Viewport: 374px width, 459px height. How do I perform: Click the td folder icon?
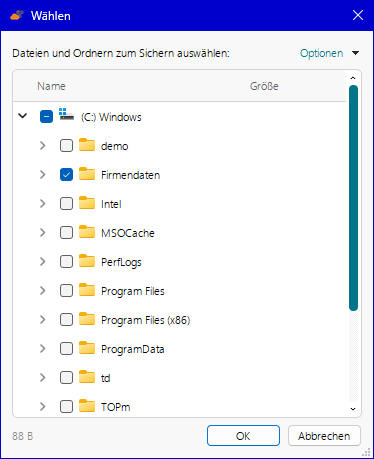[87, 377]
